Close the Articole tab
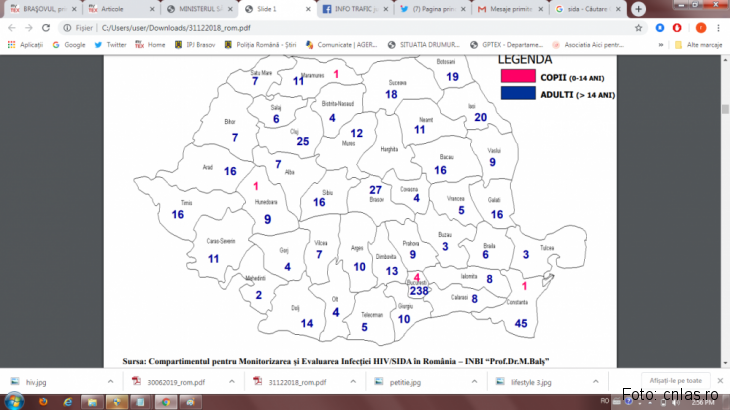The width and height of the screenshot is (730, 410). 152,9
